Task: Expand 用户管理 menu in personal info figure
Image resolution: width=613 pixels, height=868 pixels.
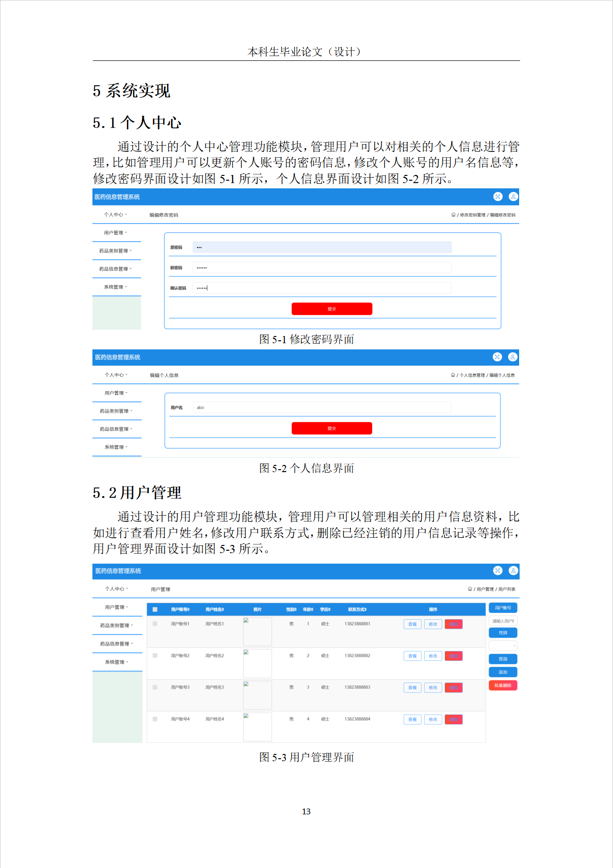Action: pyautogui.click(x=117, y=393)
